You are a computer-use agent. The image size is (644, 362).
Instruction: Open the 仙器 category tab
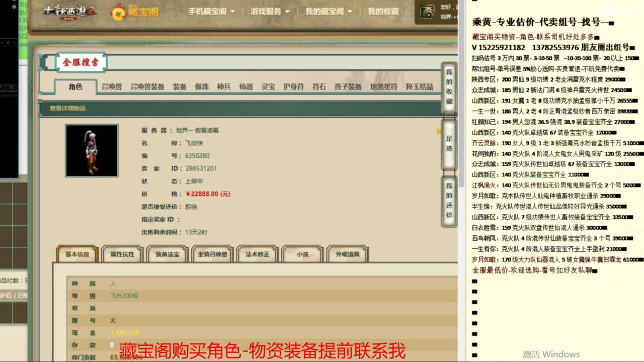coord(246,86)
